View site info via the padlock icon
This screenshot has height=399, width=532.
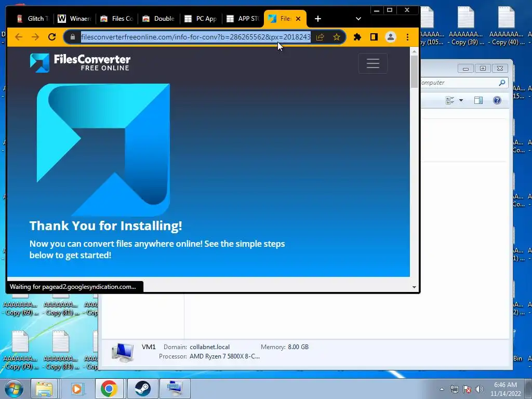(x=73, y=37)
